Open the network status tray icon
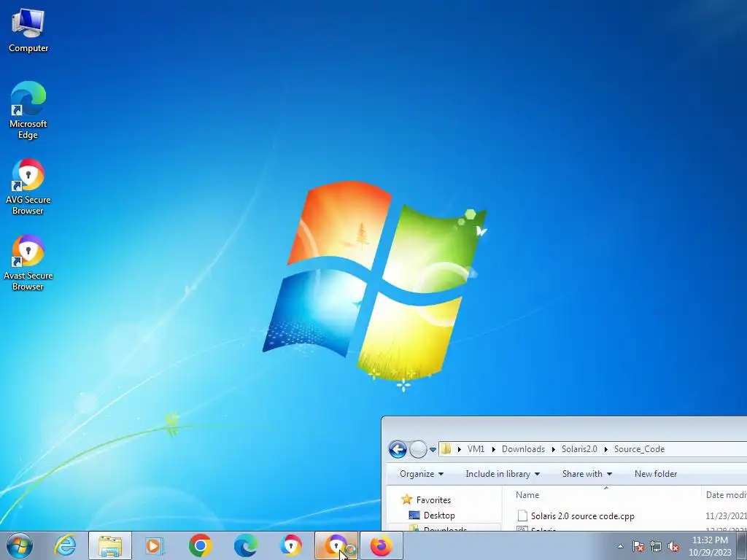The height and width of the screenshot is (560, 747). pyautogui.click(x=656, y=547)
